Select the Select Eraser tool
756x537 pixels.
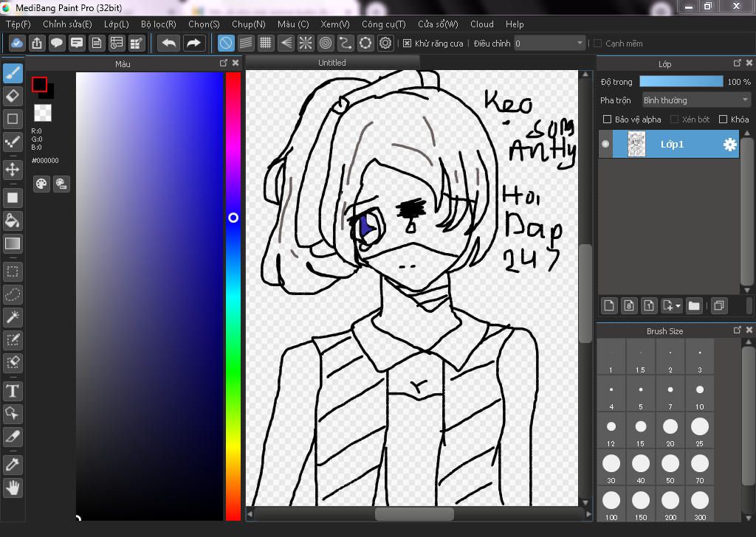tap(13, 363)
